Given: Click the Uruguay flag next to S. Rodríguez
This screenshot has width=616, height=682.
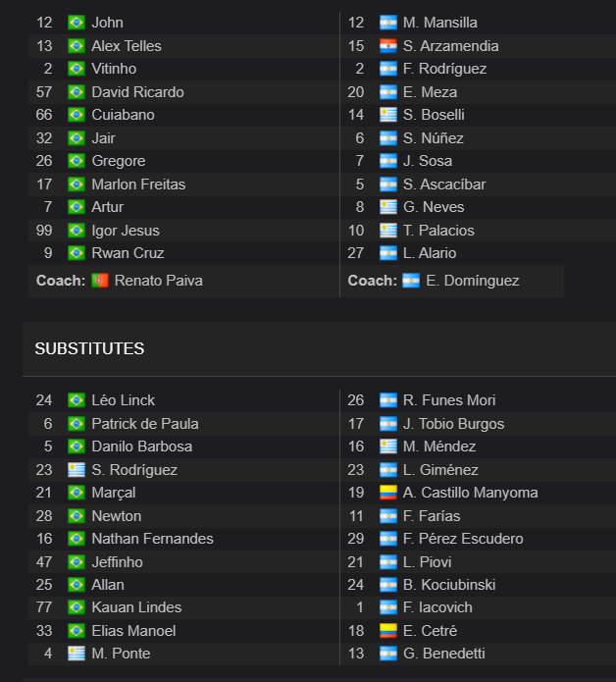Looking at the screenshot, I should click(77, 470).
